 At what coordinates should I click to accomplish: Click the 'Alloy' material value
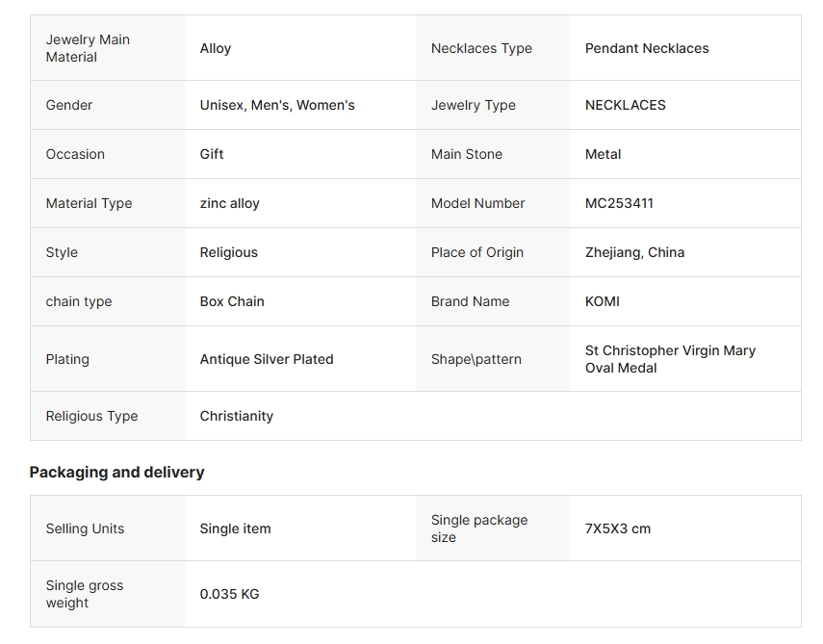(216, 48)
